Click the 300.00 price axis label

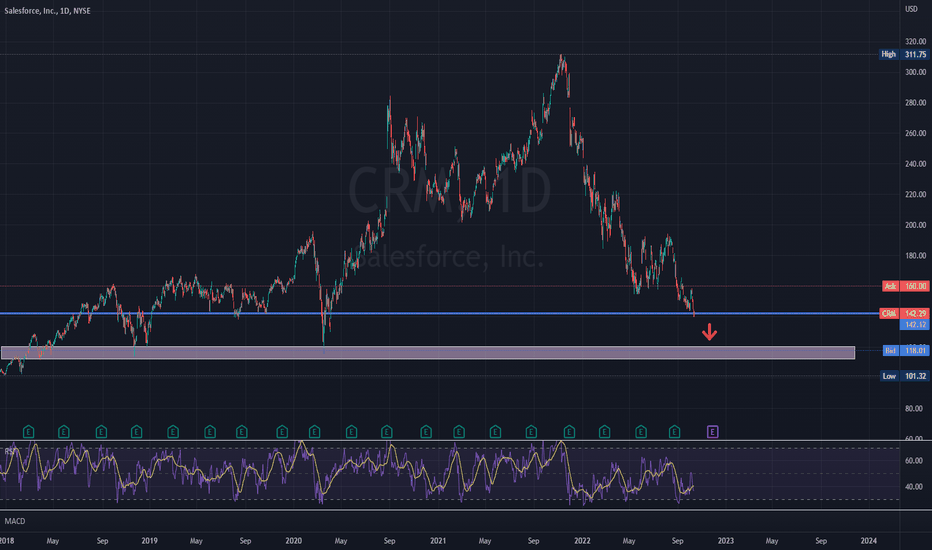click(915, 72)
